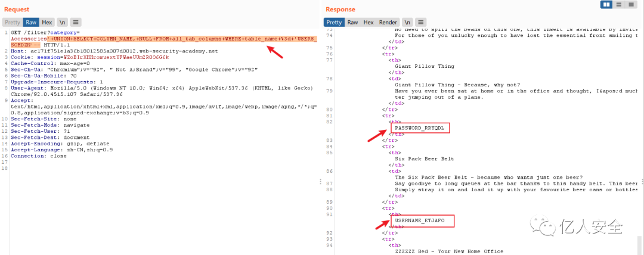The image size is (644, 255).
Task: Click 'Sec-Ch-Ua-Mobile: ?0' line
Action: [x=44, y=76]
